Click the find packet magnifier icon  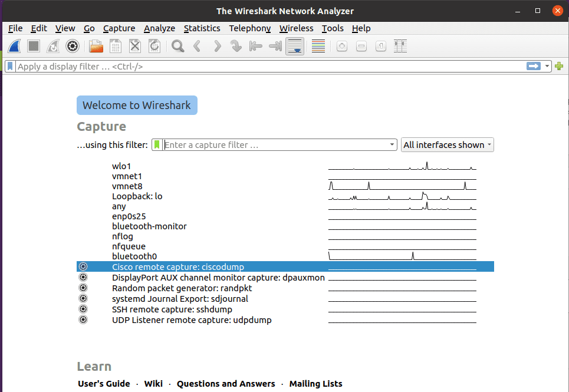178,47
